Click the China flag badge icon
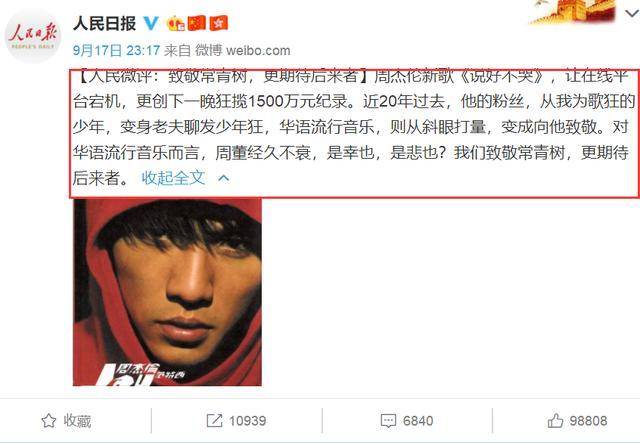 tap(196, 23)
